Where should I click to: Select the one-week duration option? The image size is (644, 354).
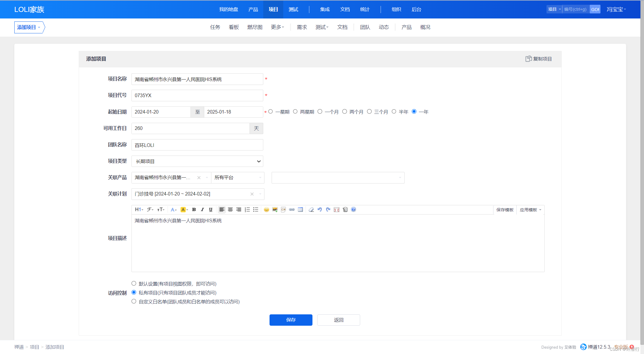pos(270,111)
